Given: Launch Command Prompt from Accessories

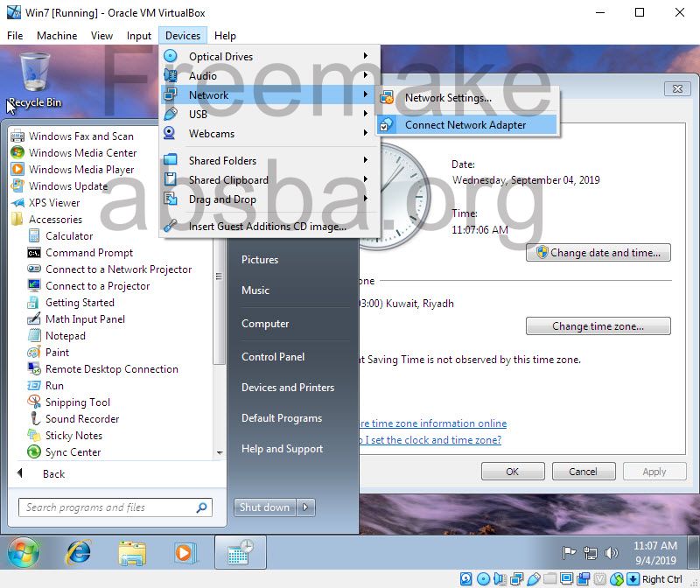Looking at the screenshot, I should click(x=89, y=253).
